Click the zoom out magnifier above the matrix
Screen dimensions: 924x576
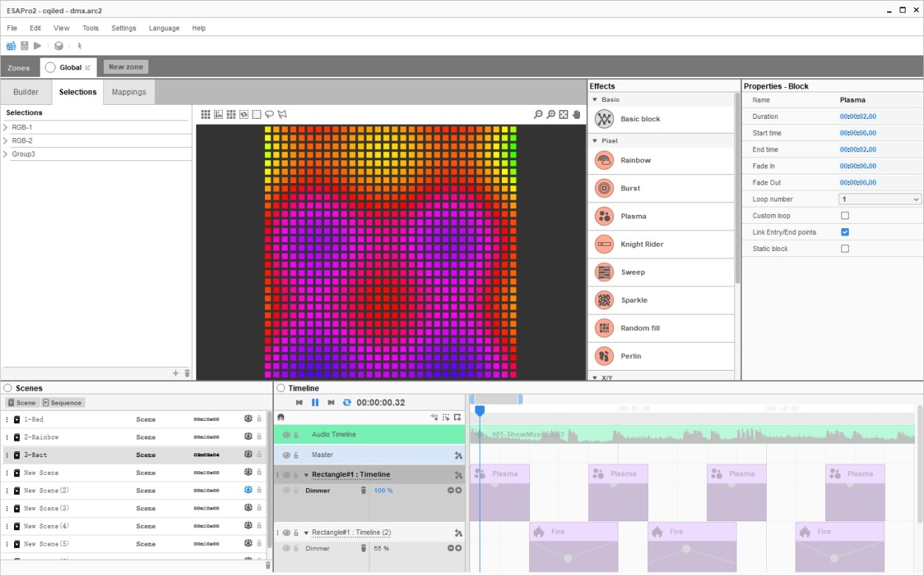click(x=538, y=114)
